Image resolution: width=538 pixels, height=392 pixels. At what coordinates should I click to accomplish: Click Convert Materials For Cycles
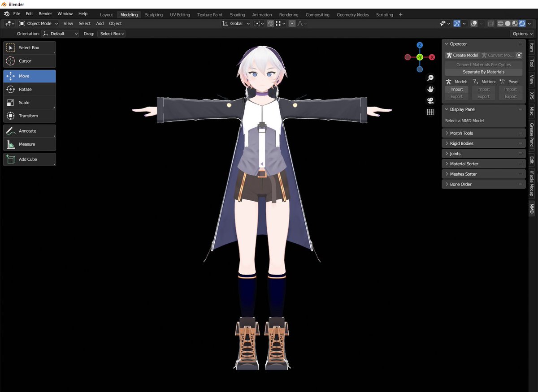pos(483,65)
